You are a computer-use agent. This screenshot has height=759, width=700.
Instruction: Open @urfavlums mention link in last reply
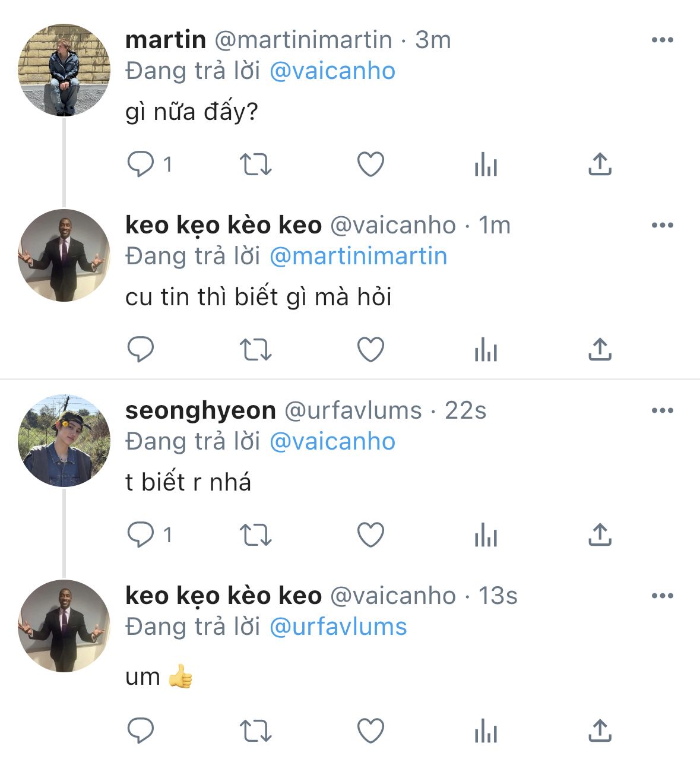338,627
